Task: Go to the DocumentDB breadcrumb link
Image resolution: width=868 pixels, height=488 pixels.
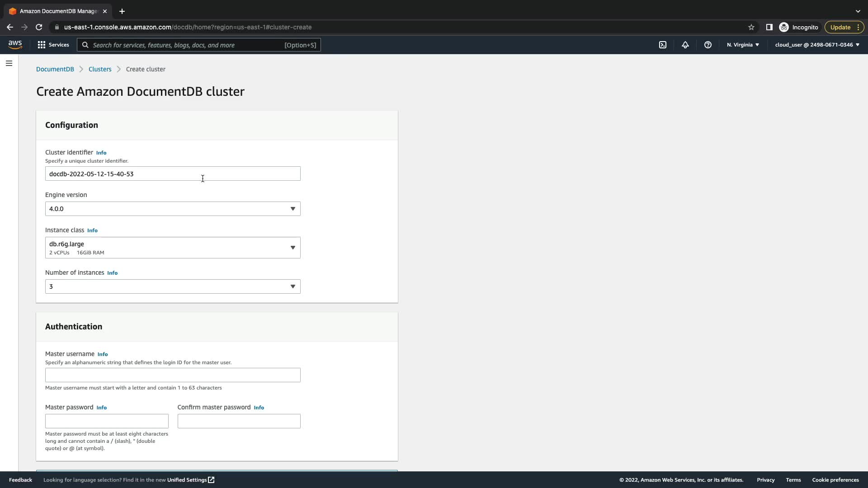Action: click(55, 69)
